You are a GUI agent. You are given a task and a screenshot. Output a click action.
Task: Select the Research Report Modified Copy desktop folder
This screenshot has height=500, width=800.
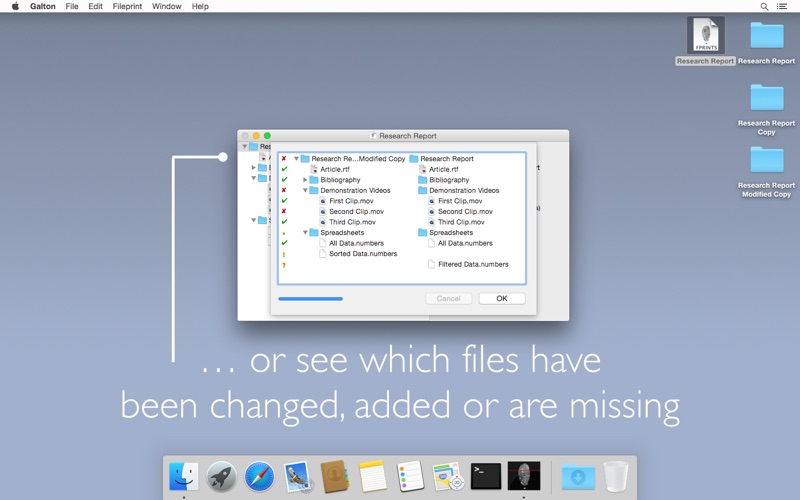click(766, 171)
